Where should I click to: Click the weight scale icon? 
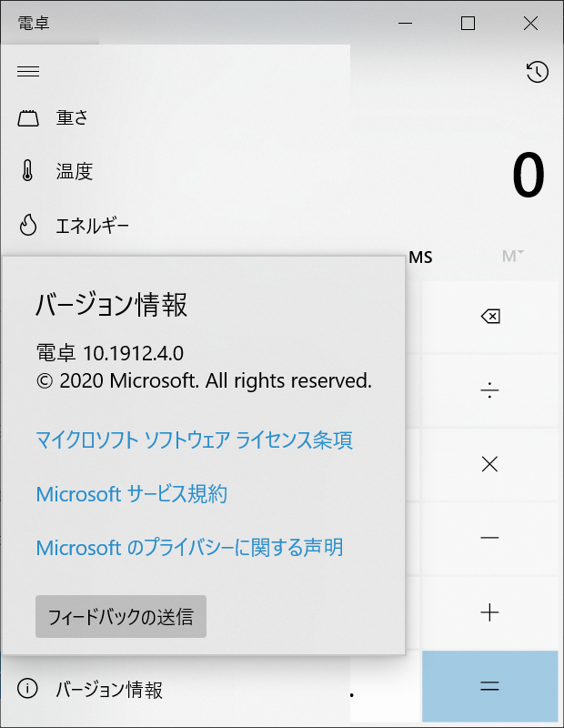28,118
